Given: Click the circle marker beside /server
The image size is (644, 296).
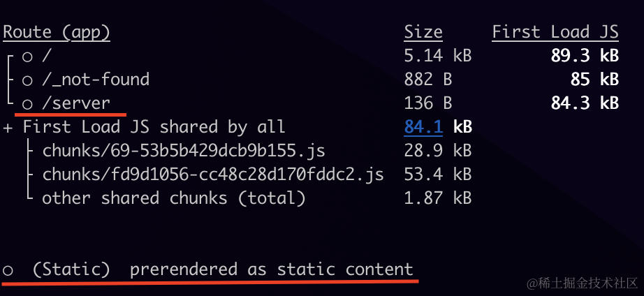Looking at the screenshot, I should pyautogui.click(x=27, y=103).
